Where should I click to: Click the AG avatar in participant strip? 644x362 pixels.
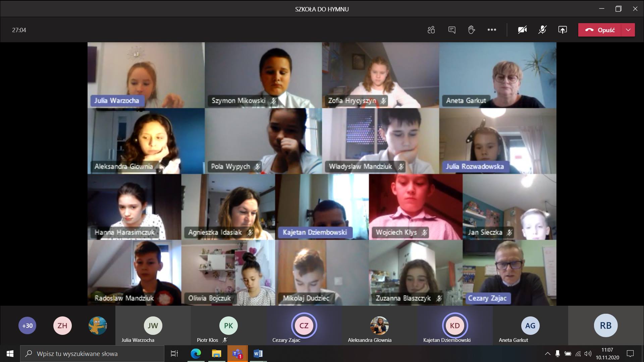[530, 325]
